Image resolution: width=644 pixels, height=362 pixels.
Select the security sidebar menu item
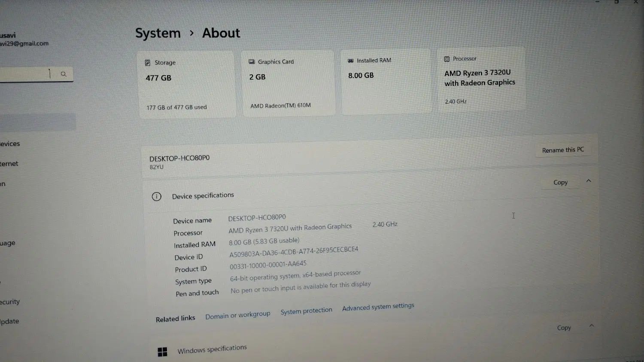point(10,302)
